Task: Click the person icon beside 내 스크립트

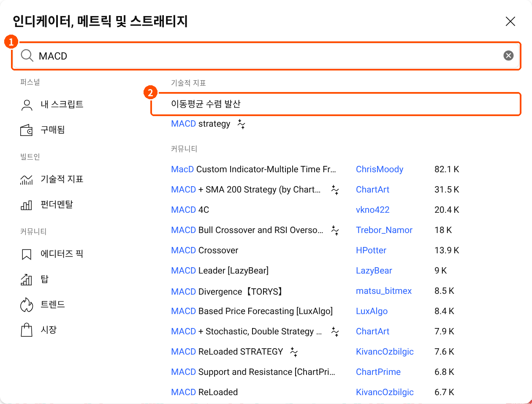Action: [x=27, y=105]
